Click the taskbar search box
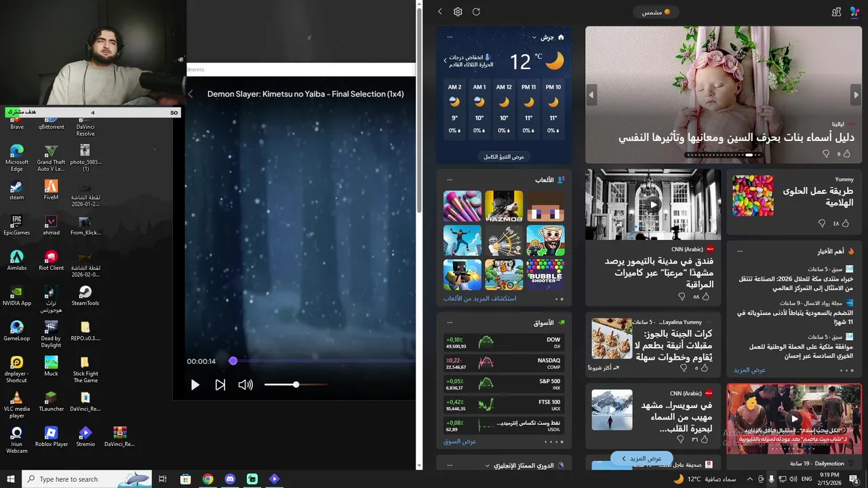 (88, 479)
